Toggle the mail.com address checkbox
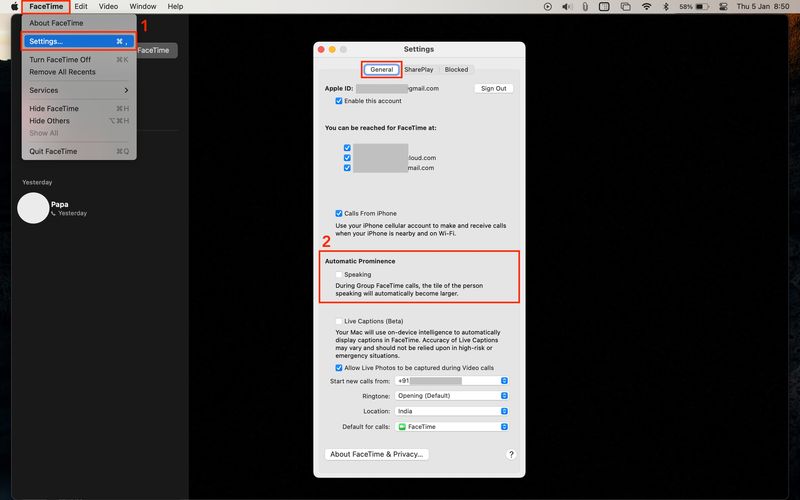The image size is (800, 500). 347,168
